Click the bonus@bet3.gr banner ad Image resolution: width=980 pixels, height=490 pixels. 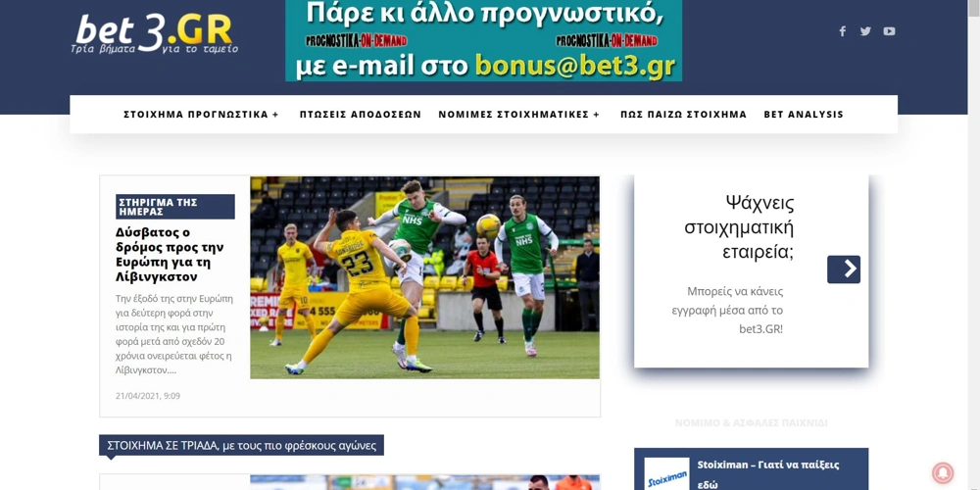(x=483, y=40)
